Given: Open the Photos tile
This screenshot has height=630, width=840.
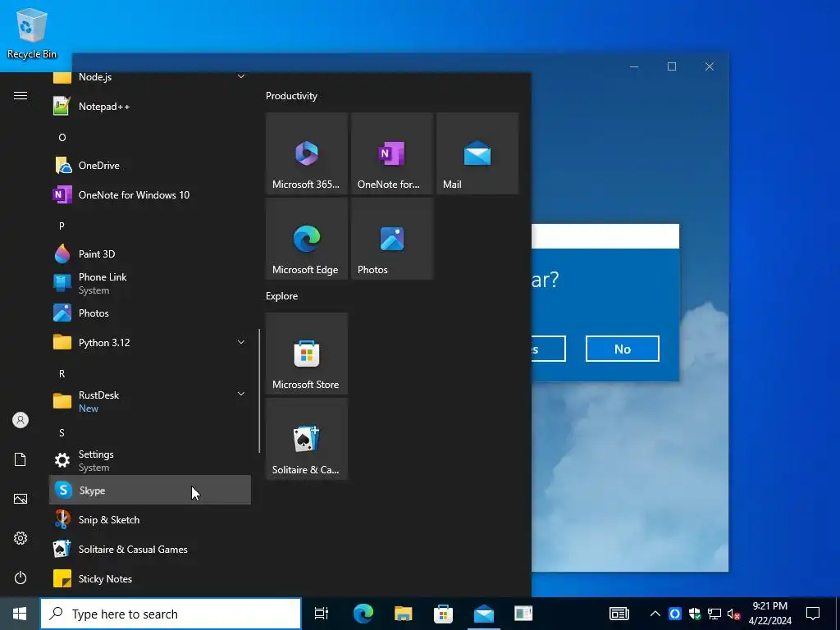Looking at the screenshot, I should click(x=392, y=239).
